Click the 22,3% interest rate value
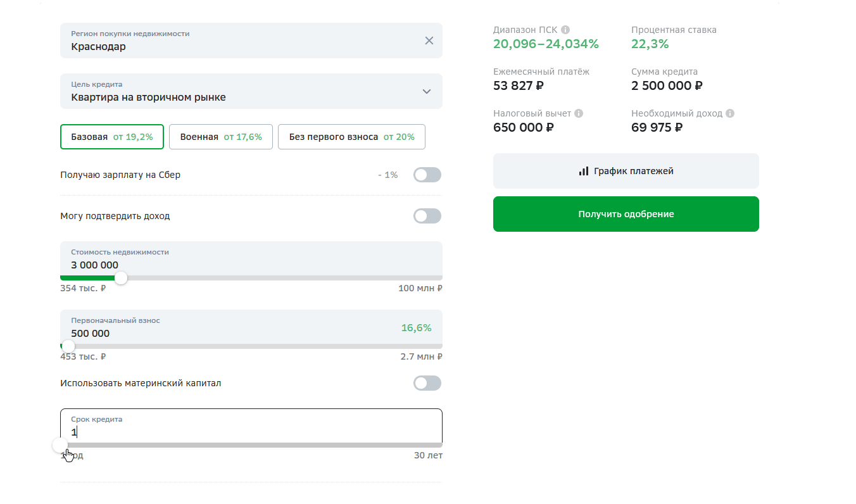Image resolution: width=856 pixels, height=504 pixels. click(x=650, y=44)
